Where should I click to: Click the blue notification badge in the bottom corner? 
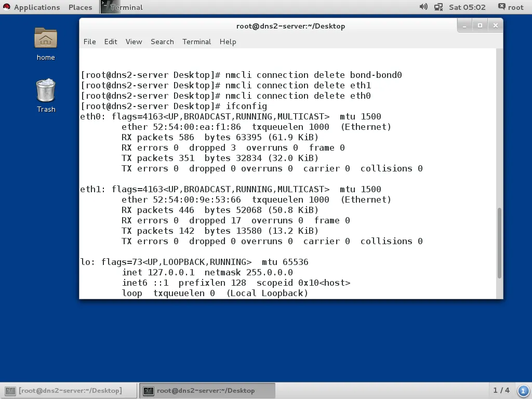[523, 390]
